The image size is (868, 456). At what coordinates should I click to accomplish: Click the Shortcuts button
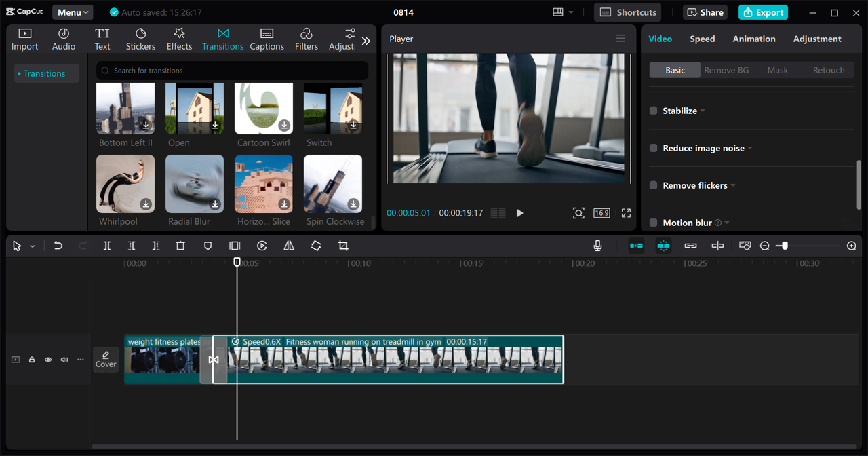[x=628, y=12]
